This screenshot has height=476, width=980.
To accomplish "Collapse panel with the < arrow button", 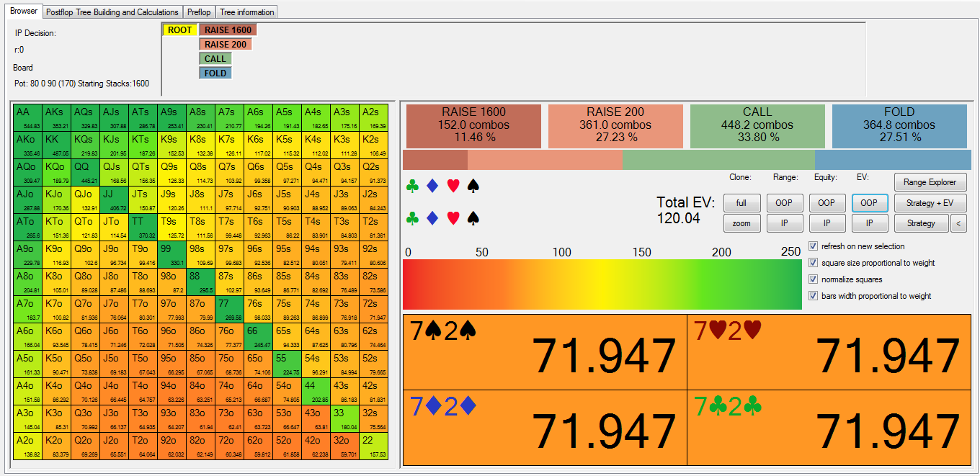I will click(958, 223).
